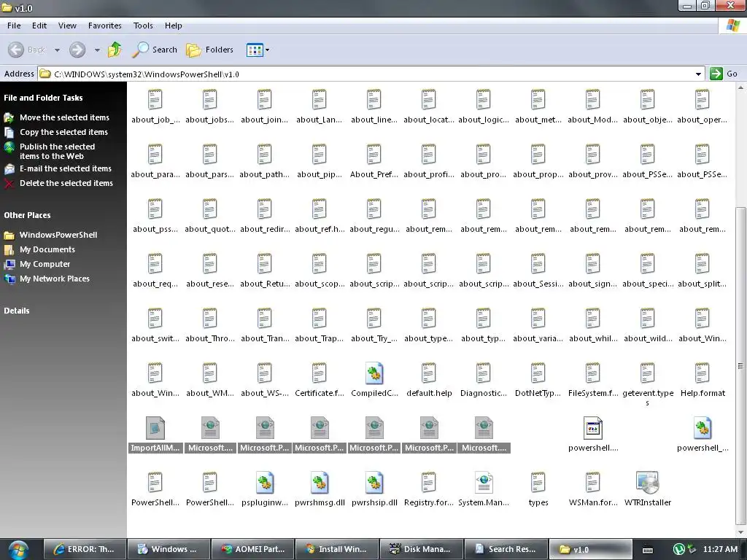Open the Help menu
The width and height of the screenshot is (747, 560).
click(174, 26)
